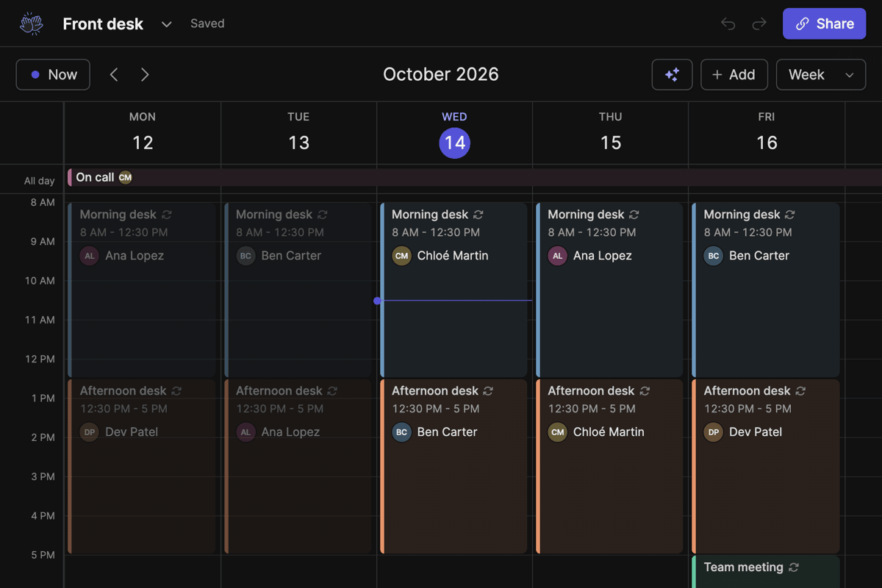Click the 8 AM - 12:30 PM time on Friday
The width and height of the screenshot is (882, 588).
coord(747,232)
